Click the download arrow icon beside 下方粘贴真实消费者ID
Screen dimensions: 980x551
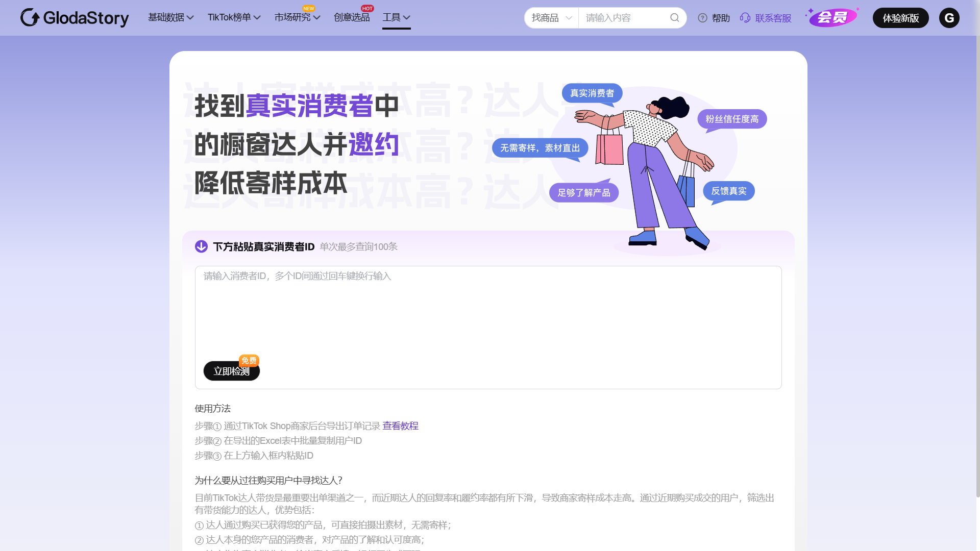pyautogui.click(x=201, y=246)
